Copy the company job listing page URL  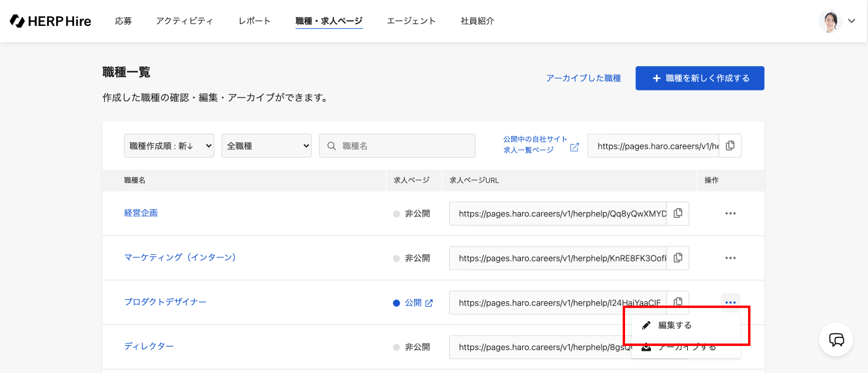[x=730, y=146]
